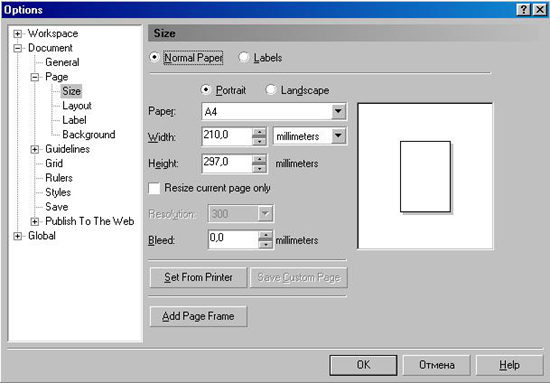Click inside the Width value field
This screenshot has height=383, width=550.
click(227, 136)
